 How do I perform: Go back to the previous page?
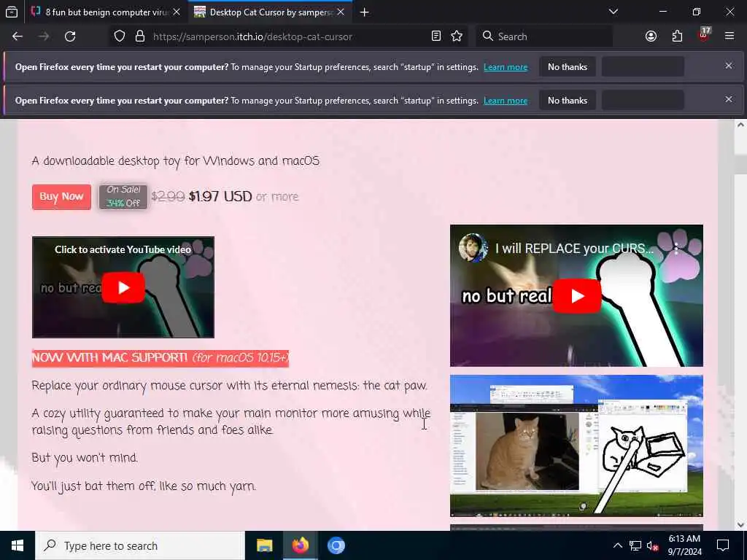pyautogui.click(x=18, y=36)
